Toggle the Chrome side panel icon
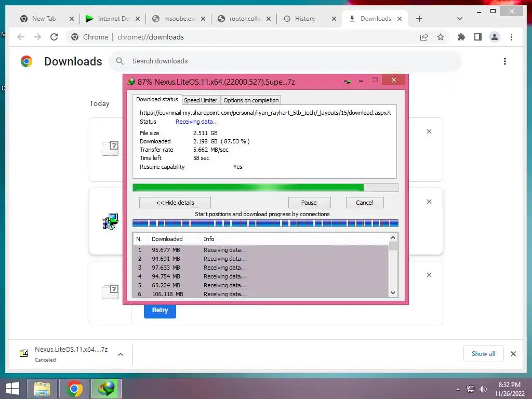Viewport: 532px width, 399px height. click(x=478, y=37)
